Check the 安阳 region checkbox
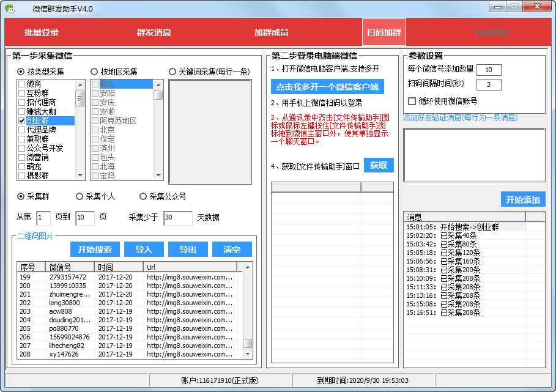556x392 pixels. pyautogui.click(x=95, y=93)
